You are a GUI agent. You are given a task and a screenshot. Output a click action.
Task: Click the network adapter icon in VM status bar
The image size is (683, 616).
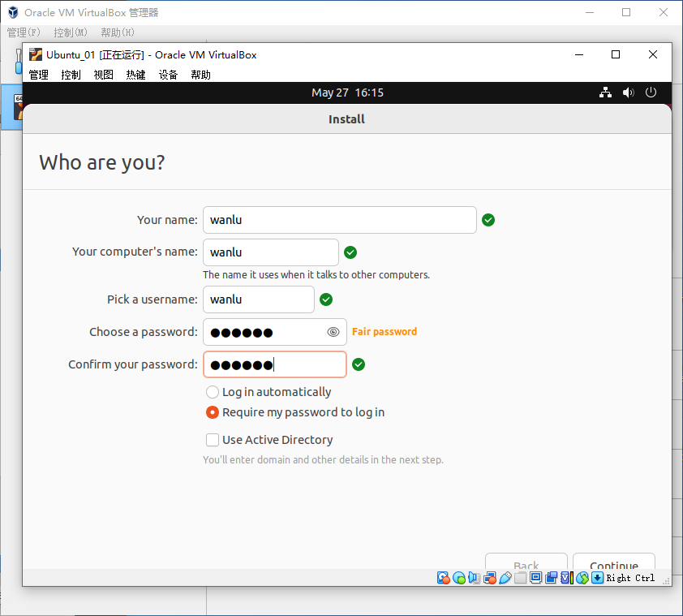[490, 578]
